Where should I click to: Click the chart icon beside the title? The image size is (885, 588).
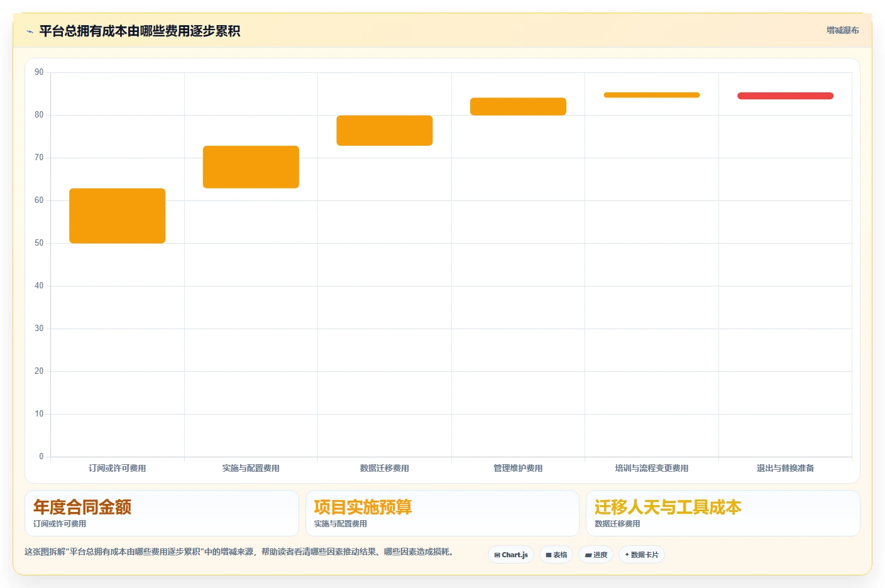coord(30,31)
